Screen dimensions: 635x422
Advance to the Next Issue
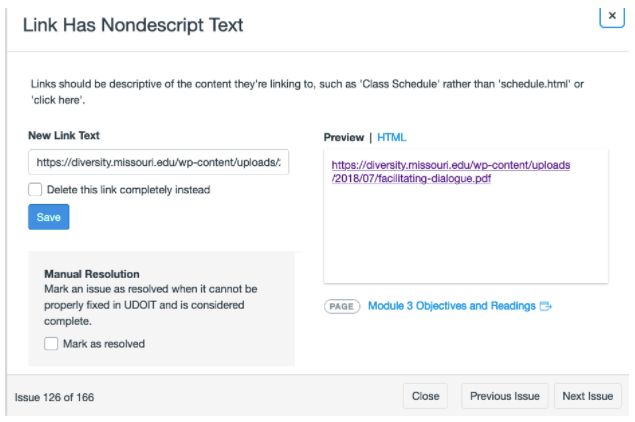coord(587,396)
